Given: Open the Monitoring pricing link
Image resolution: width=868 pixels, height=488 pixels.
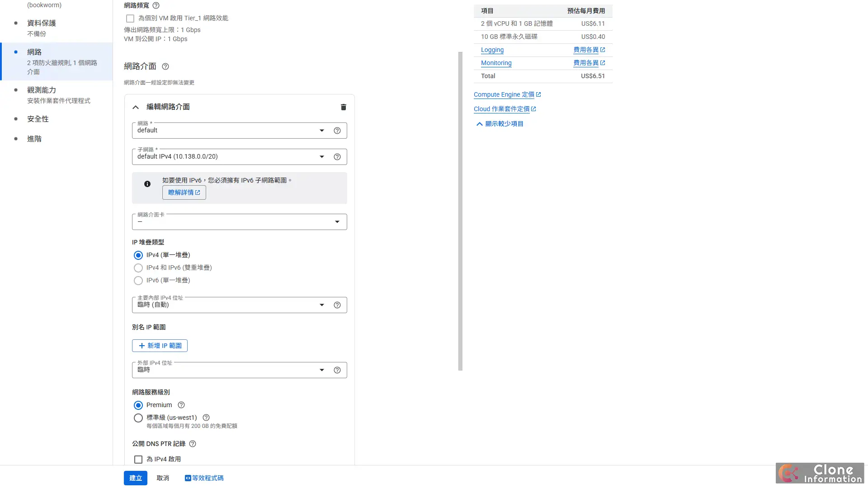Looking at the screenshot, I should click(x=496, y=63).
